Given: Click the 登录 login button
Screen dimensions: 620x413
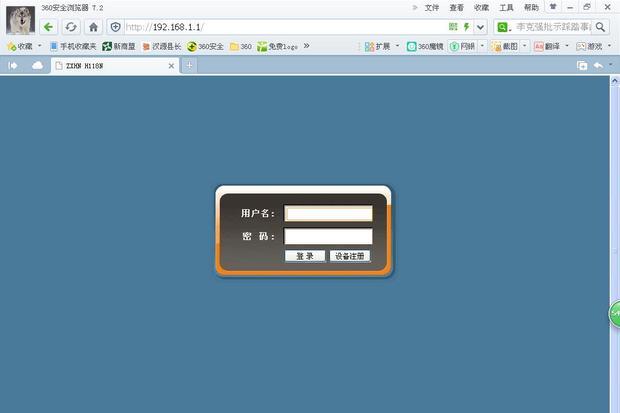Looking at the screenshot, I should (305, 256).
